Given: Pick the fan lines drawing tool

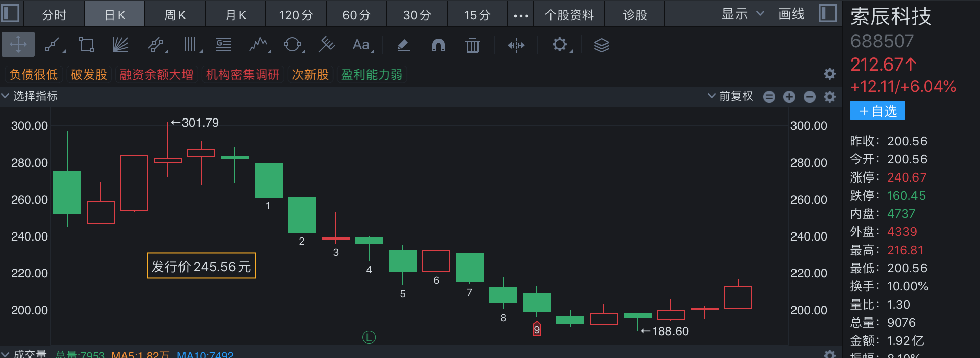Looking at the screenshot, I should click(120, 45).
